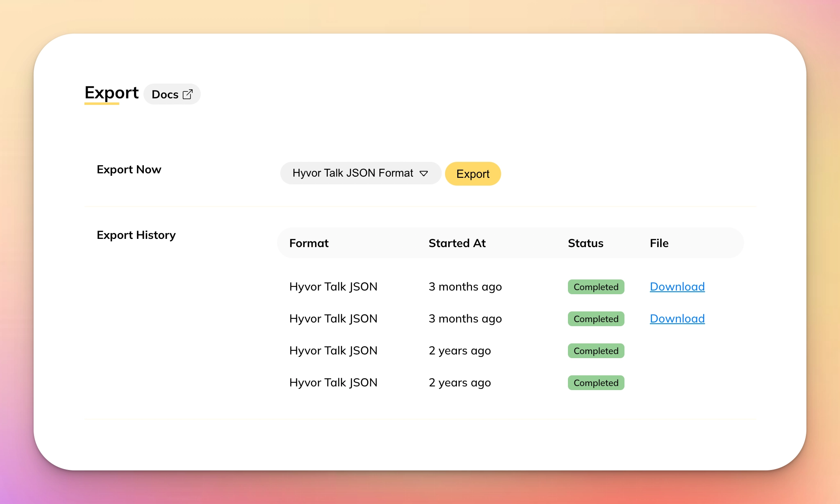Click Hyvor Talk JSON in first row
840x504 pixels.
(x=333, y=287)
